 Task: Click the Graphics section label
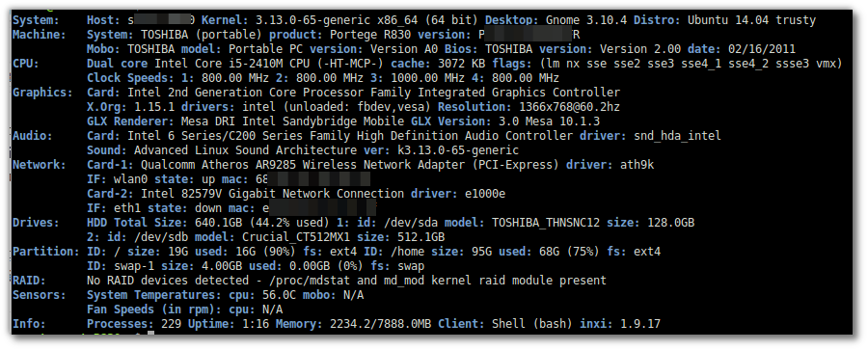pyautogui.click(x=41, y=93)
